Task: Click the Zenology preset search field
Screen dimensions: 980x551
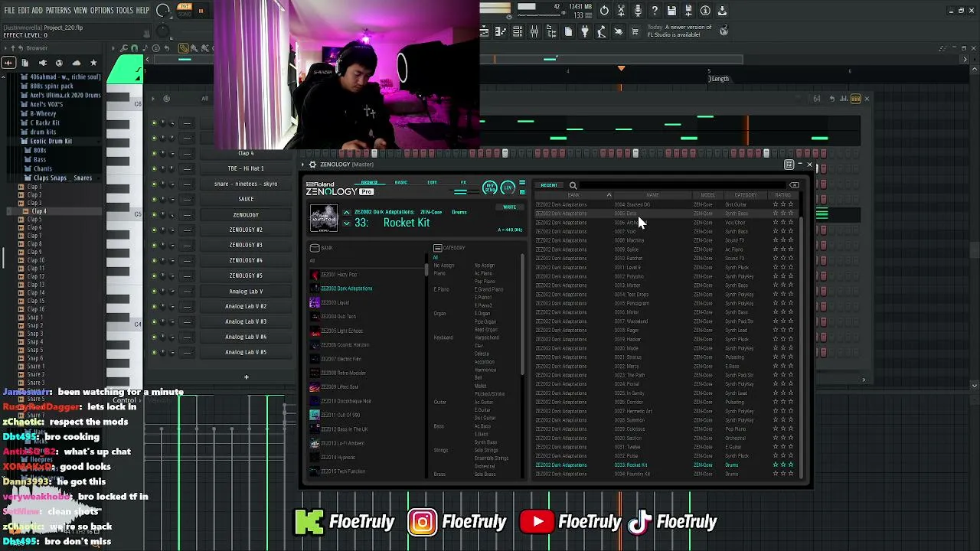Action: (681, 185)
